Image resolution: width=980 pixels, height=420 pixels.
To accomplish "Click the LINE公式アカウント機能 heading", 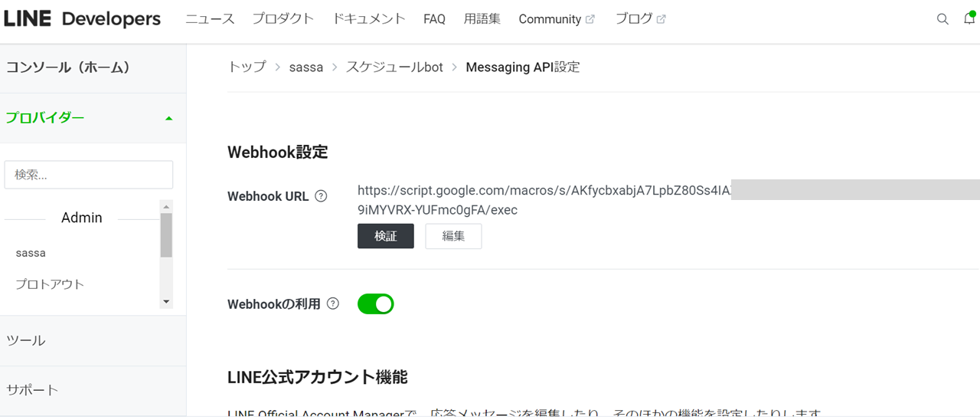I will coord(318,377).
